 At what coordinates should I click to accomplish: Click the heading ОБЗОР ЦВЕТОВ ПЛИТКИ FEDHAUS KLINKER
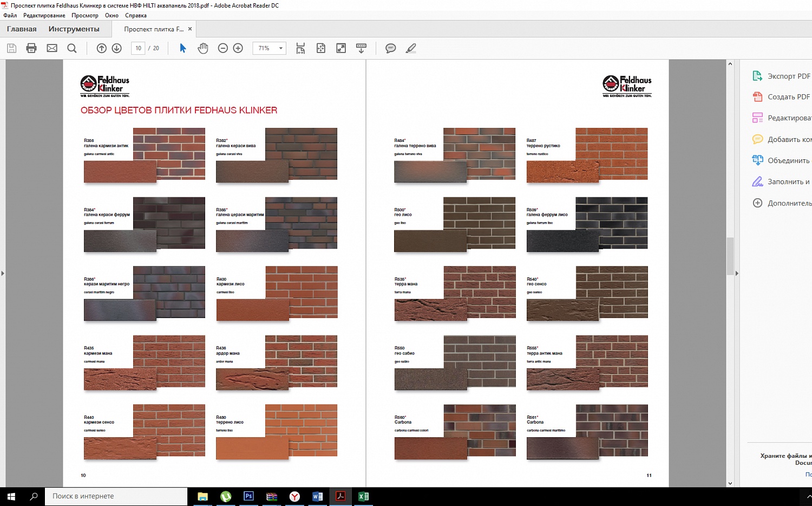click(x=179, y=111)
